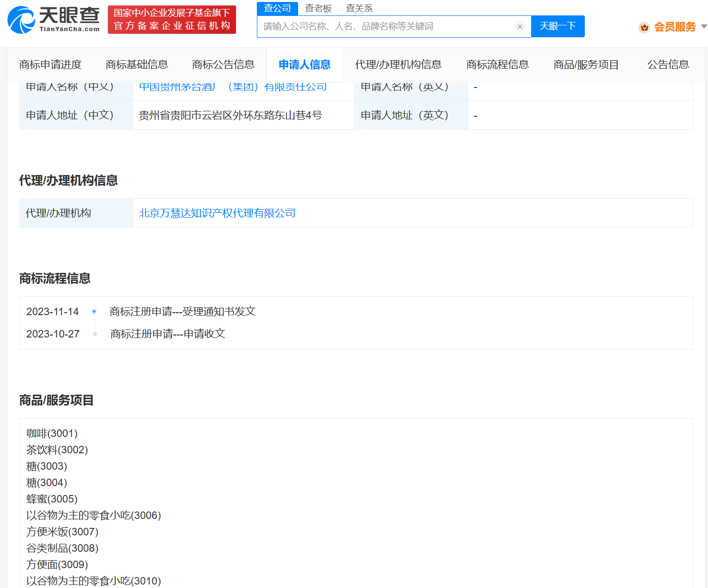
Task: Navigate to 商品/服务项目 tab
Action: pyautogui.click(x=586, y=65)
